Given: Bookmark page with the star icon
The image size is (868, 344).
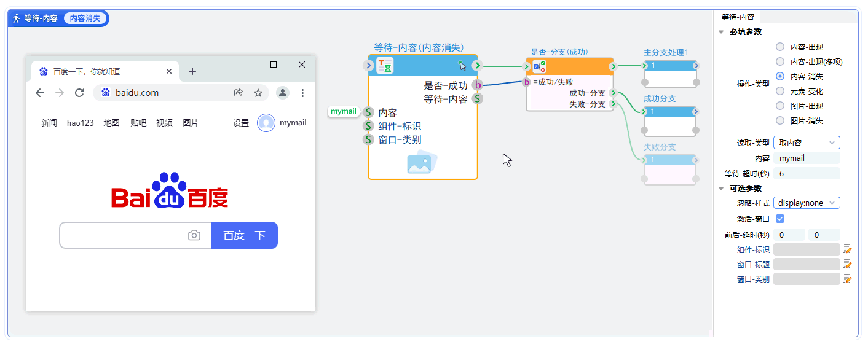Looking at the screenshot, I should (258, 93).
